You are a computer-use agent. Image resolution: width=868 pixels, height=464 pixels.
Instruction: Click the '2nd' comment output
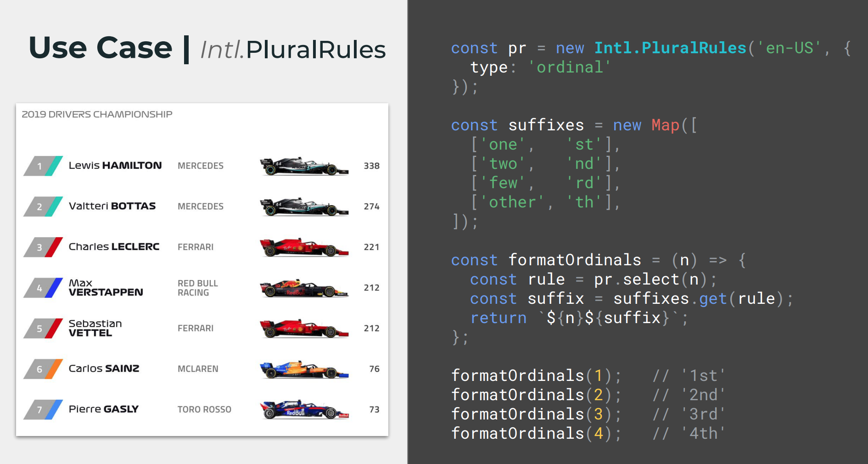tap(703, 395)
